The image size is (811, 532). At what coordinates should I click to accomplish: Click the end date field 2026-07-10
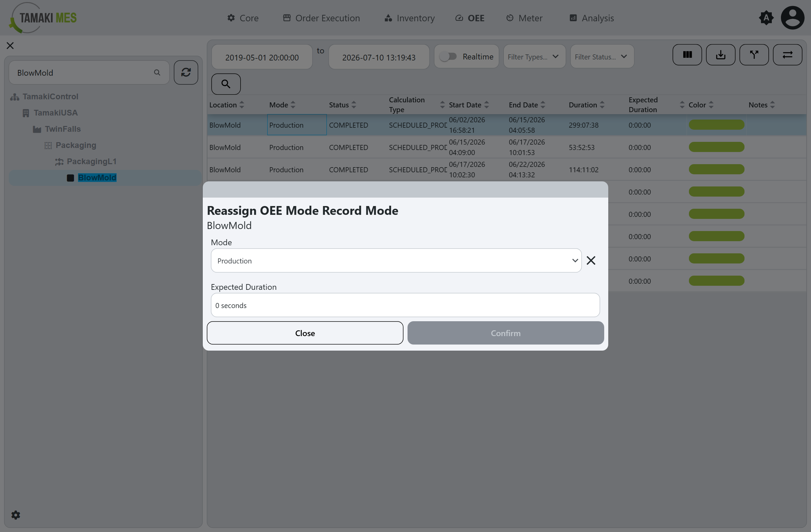click(378, 57)
